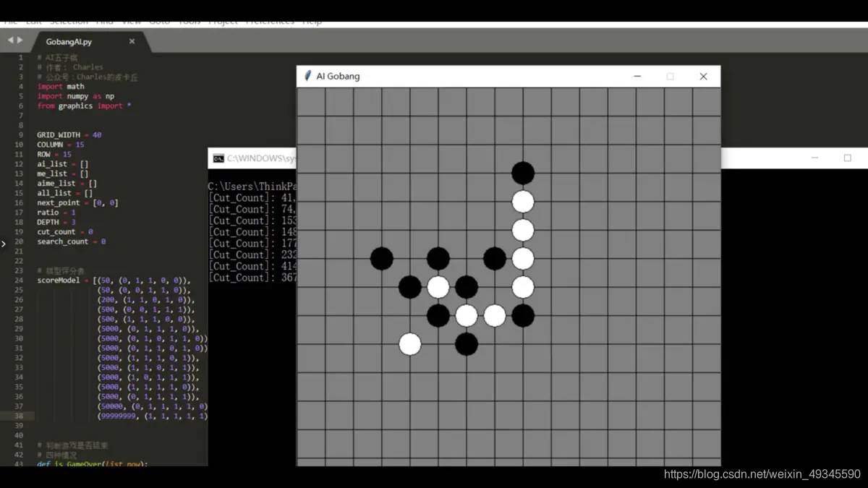Screen dimensions: 868x488
Task: Click the scoreModel entry starting with 99999999
Action: [153, 416]
